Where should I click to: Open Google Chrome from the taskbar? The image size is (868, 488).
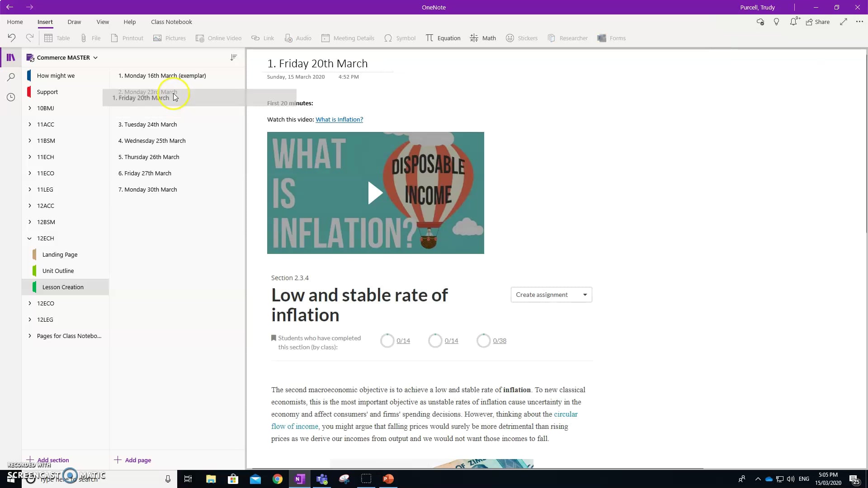click(278, 479)
